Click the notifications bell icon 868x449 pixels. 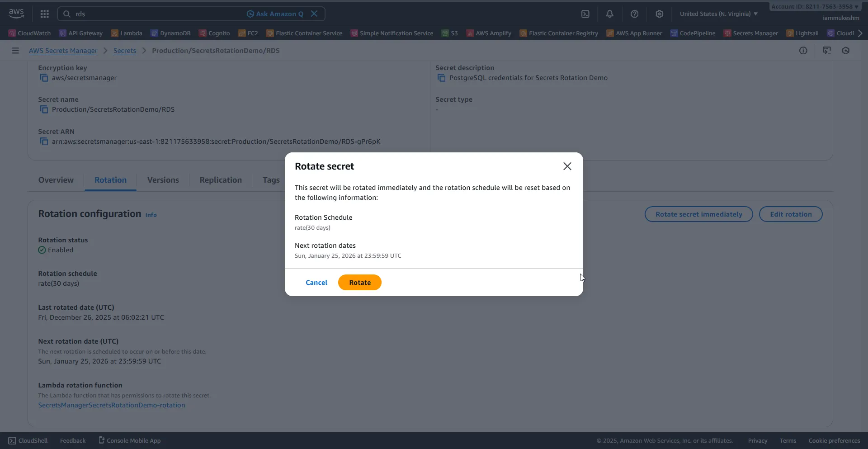tap(610, 14)
